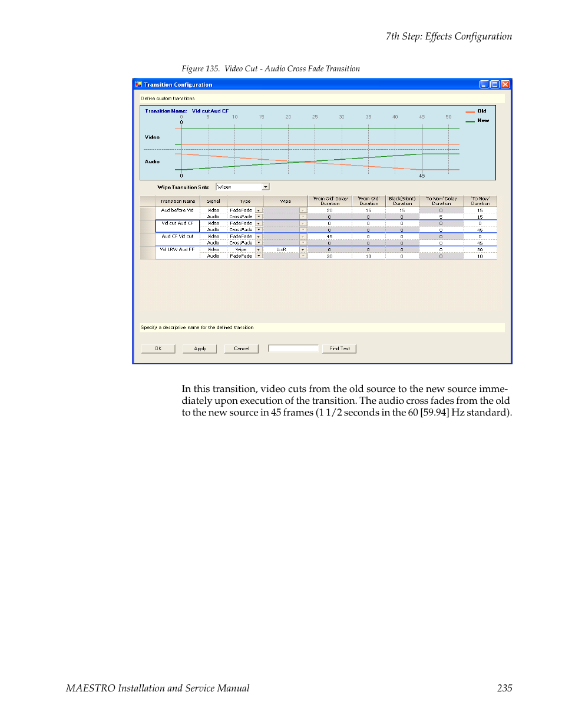Click the Video signal cell of Vid cut Aud CF
This screenshot has height=728, width=562.
213,223
